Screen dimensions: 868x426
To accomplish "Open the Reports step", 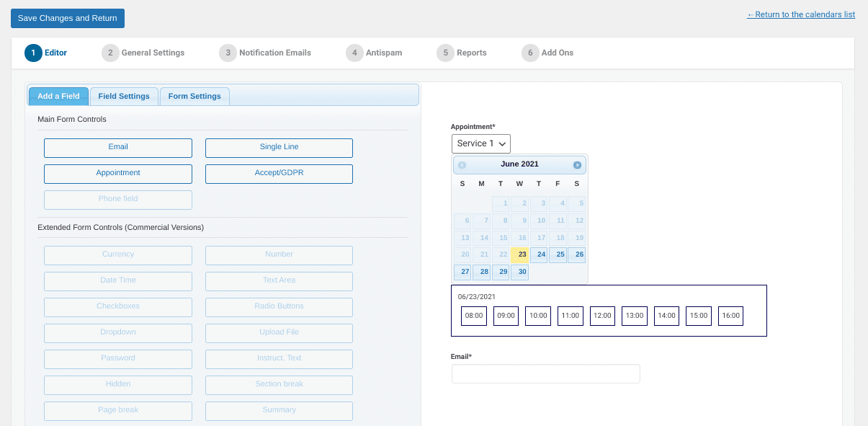I will tap(462, 53).
